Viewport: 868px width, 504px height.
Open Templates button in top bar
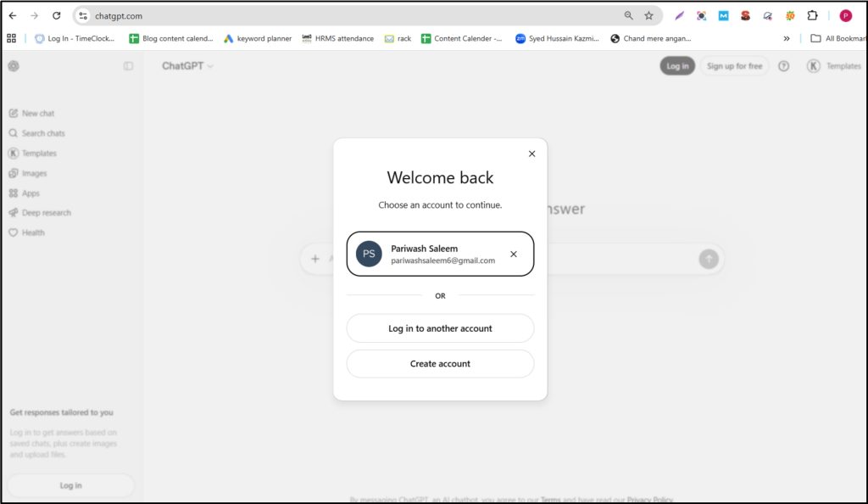[834, 66]
